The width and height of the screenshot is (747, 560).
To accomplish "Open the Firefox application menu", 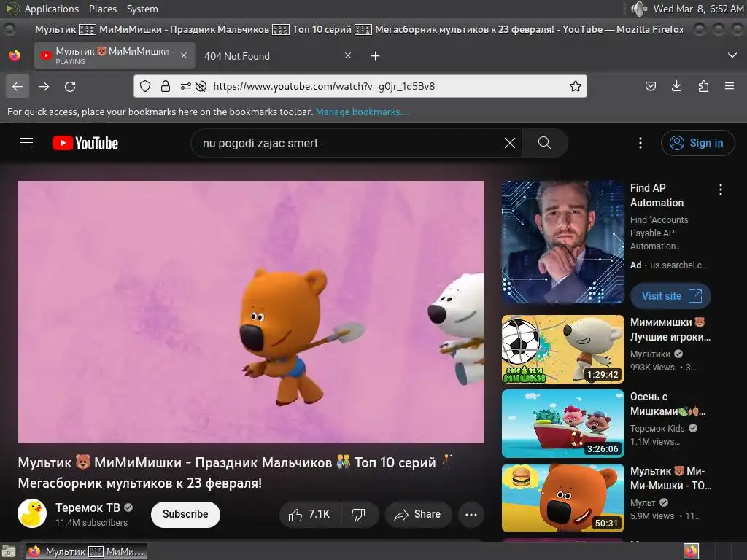I will (729, 86).
